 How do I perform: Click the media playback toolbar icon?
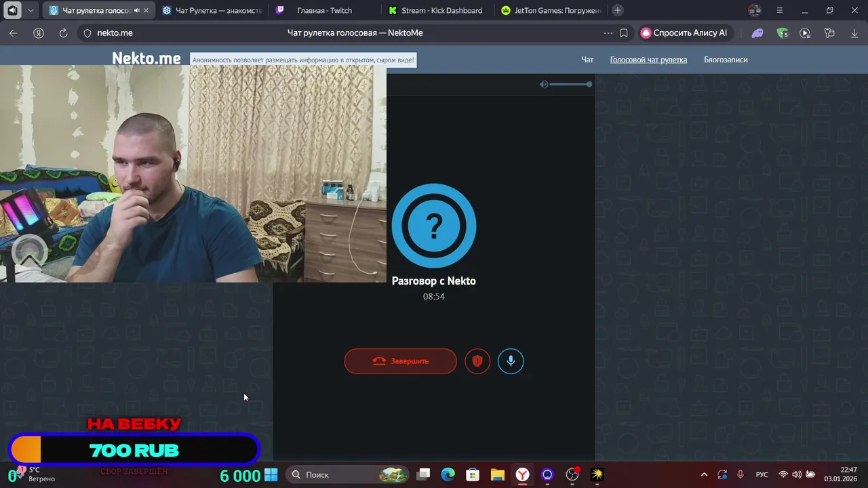[x=805, y=33]
